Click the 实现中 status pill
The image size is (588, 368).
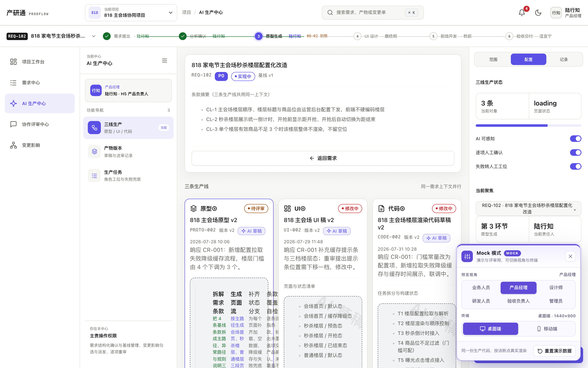(x=243, y=76)
